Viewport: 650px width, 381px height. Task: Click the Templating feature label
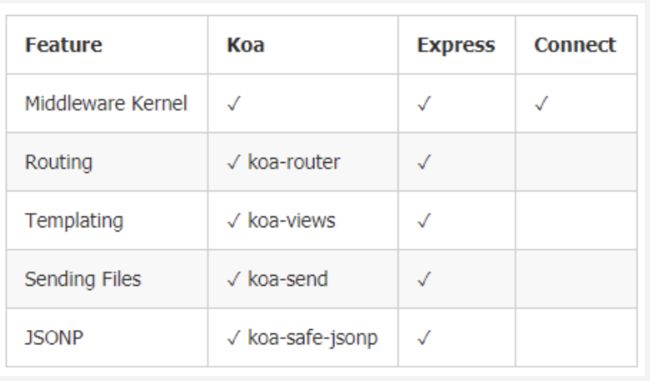click(x=74, y=221)
